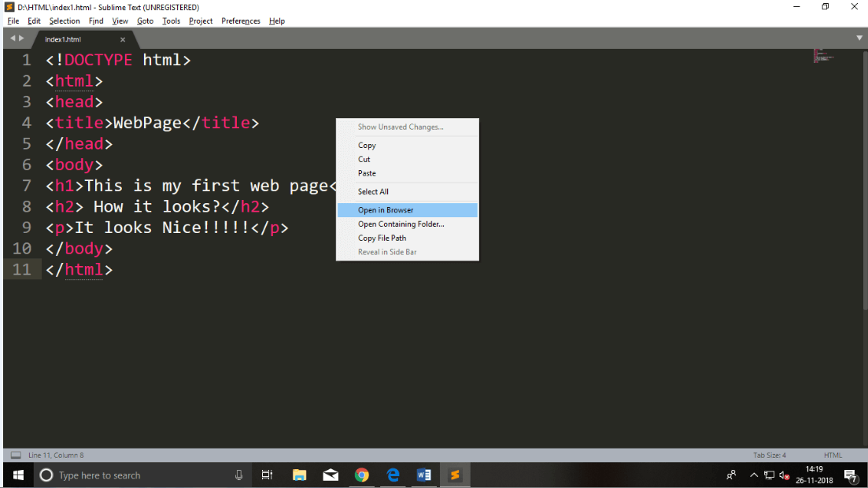
Task: Open the View menu
Action: point(120,21)
